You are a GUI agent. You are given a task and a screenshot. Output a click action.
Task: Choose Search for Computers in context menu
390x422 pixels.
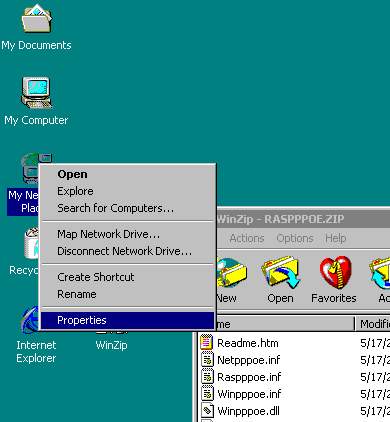(x=128, y=208)
